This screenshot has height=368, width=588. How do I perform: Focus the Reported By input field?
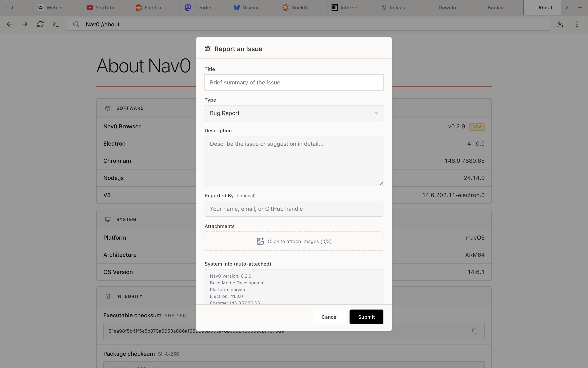294,209
